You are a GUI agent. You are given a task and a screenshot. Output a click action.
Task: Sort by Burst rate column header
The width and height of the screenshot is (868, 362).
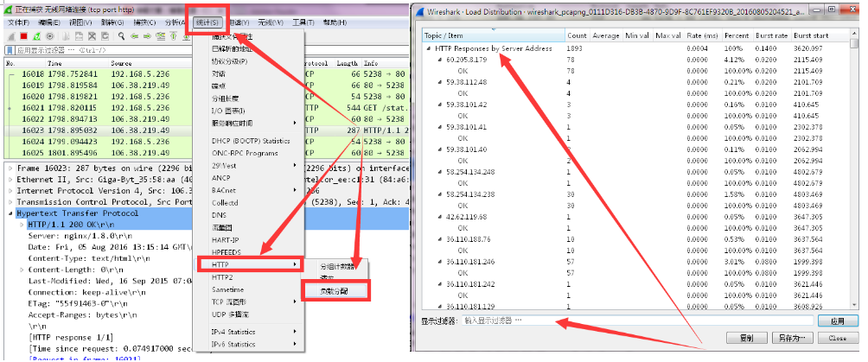pos(772,35)
